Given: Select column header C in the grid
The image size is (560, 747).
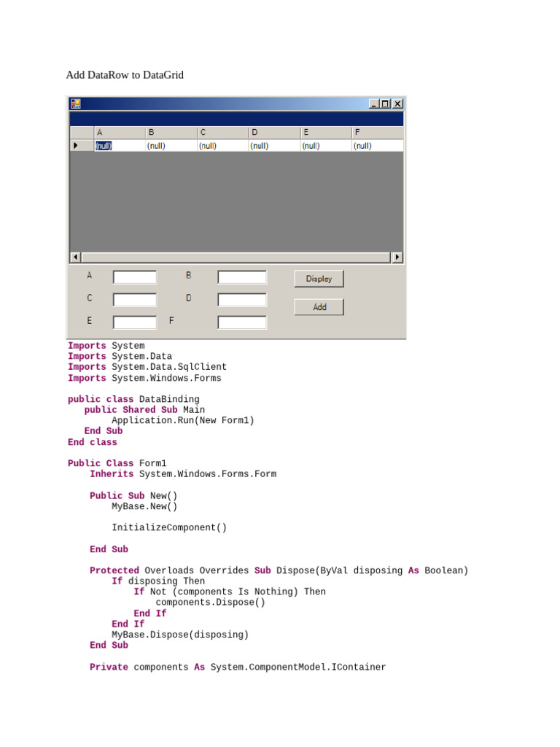Looking at the screenshot, I should click(223, 133).
